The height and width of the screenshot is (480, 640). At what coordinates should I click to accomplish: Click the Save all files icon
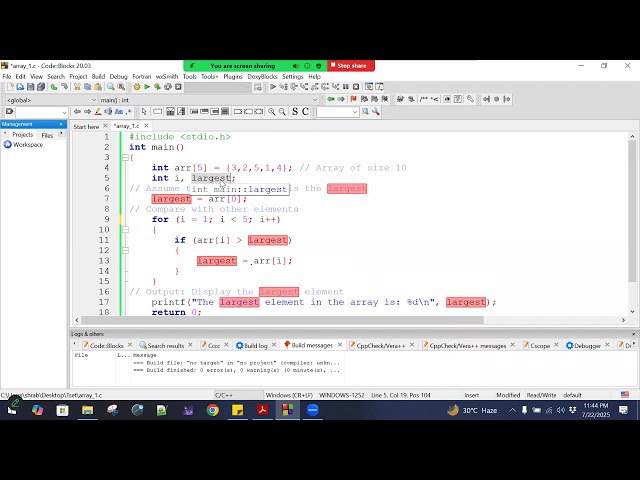point(41,87)
